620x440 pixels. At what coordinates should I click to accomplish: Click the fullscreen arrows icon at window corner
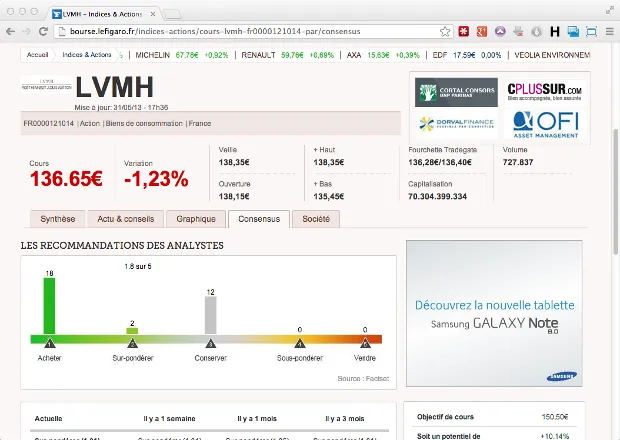610,11
